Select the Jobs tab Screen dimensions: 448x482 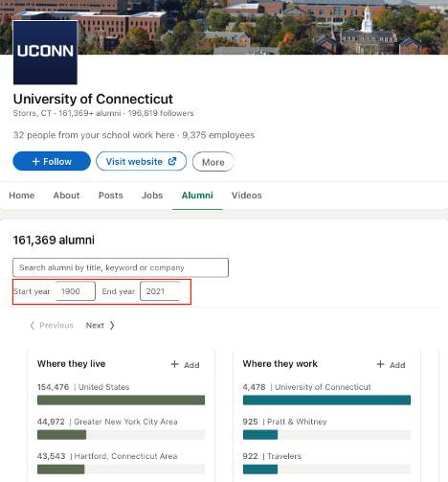click(x=152, y=195)
